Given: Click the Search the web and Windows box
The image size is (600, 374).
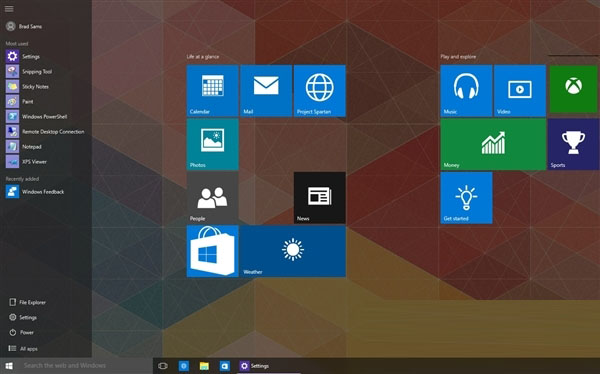Looking at the screenshot, I should tap(85, 366).
